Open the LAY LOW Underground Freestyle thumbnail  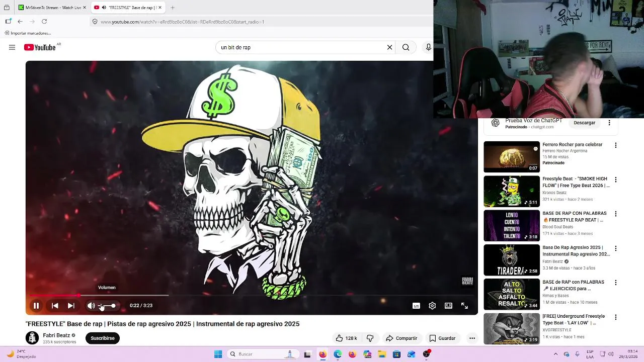click(x=512, y=329)
